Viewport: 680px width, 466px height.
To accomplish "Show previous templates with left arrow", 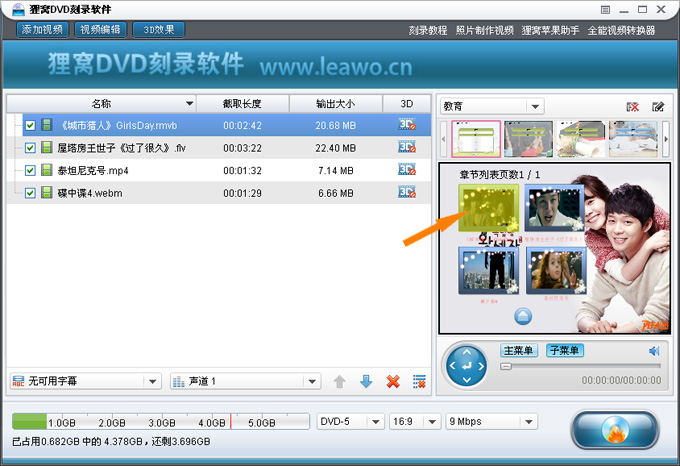I will [x=443, y=139].
